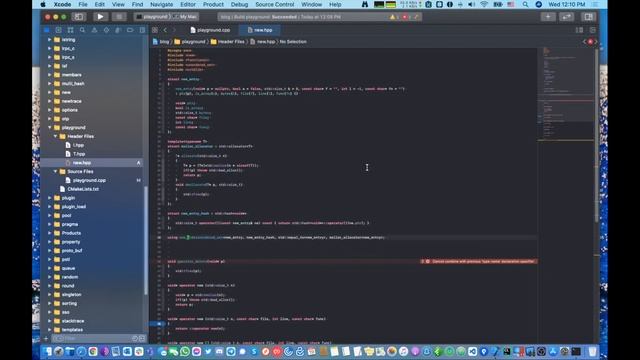Click the code review arrows button
The height and width of the screenshot is (360, 640).
[567, 17]
